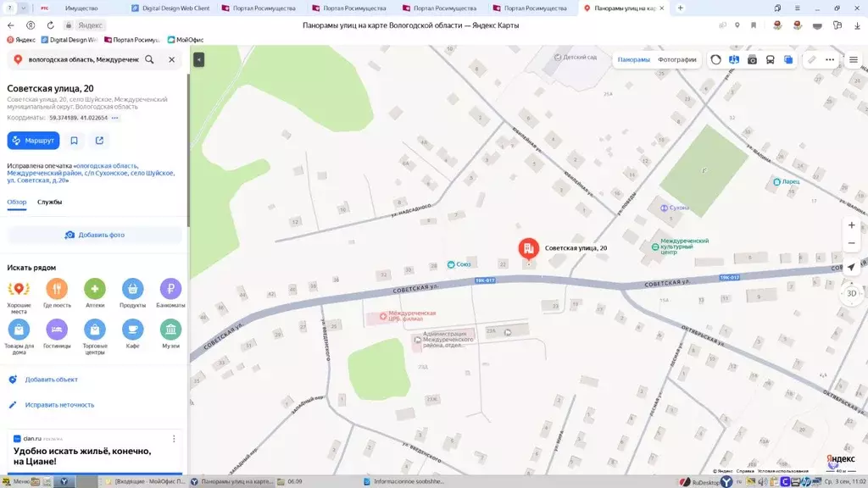Open the Музеи search category icon

170,330
